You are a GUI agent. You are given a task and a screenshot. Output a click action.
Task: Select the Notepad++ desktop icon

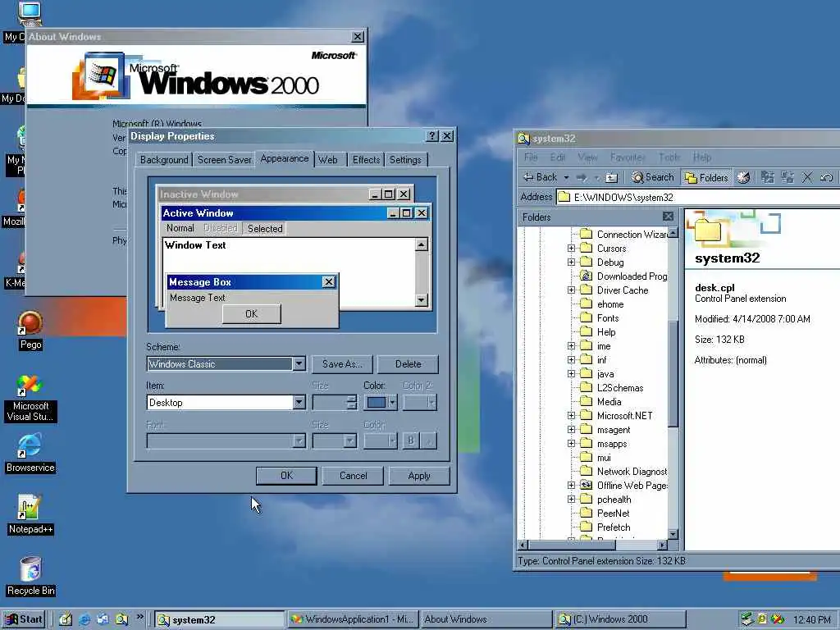(30, 514)
